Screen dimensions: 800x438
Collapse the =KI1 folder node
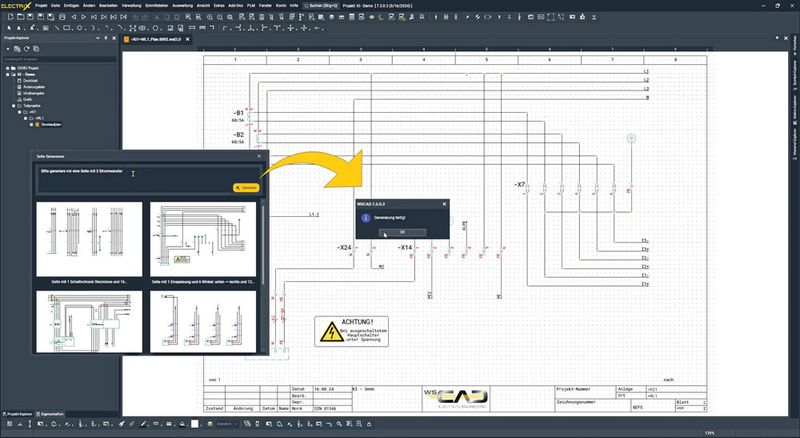(20, 112)
